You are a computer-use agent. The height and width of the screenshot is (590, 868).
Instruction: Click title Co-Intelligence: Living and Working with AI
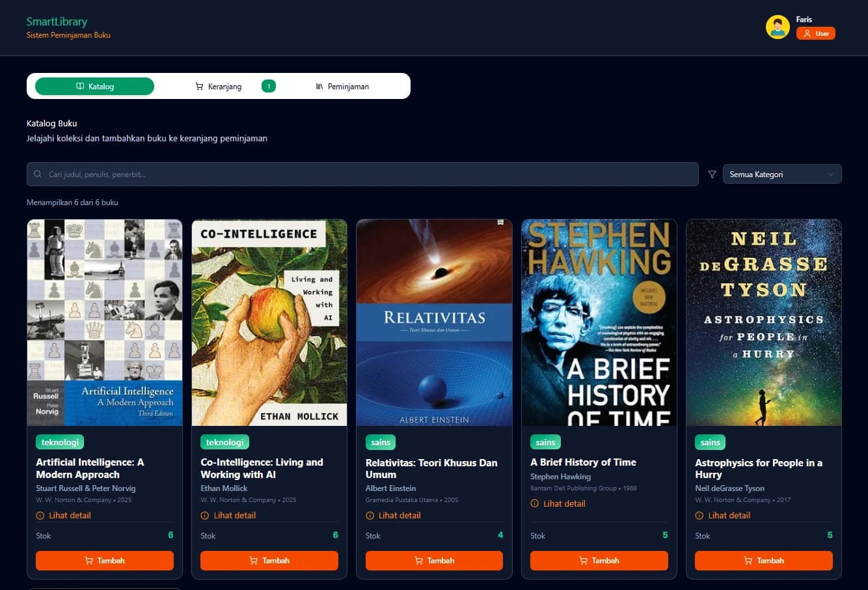[262, 468]
